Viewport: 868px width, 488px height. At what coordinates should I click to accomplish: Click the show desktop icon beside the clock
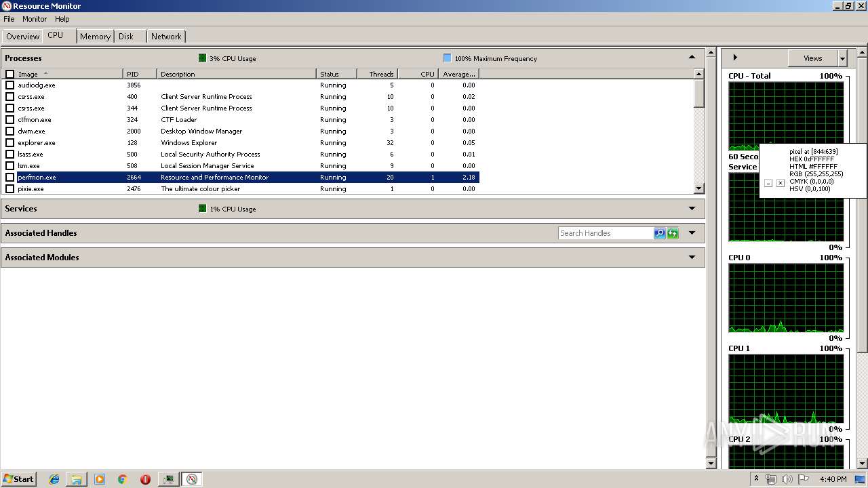(861, 479)
